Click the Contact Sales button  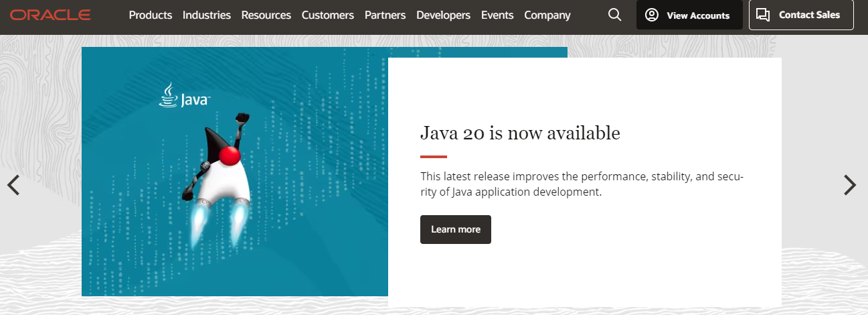[x=801, y=15]
